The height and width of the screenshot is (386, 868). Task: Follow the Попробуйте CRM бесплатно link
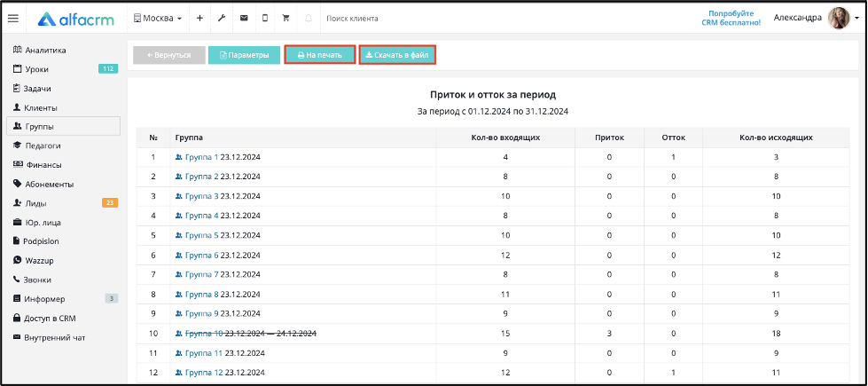pyautogui.click(x=731, y=19)
